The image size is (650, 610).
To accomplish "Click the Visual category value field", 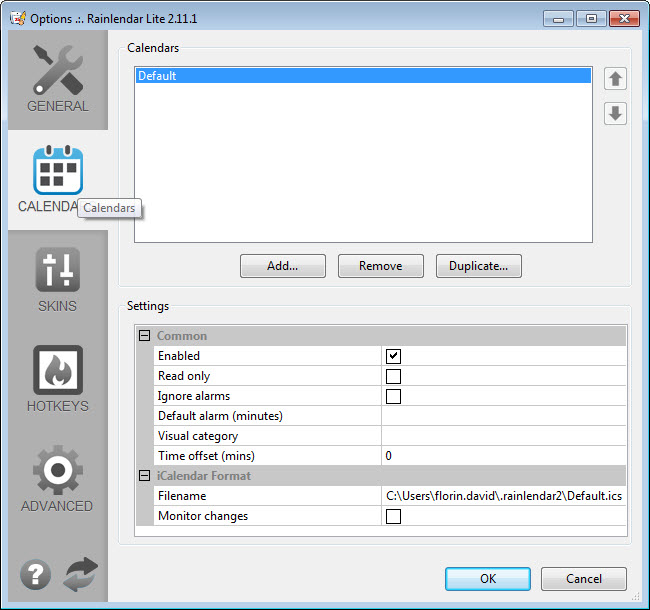I will point(504,436).
